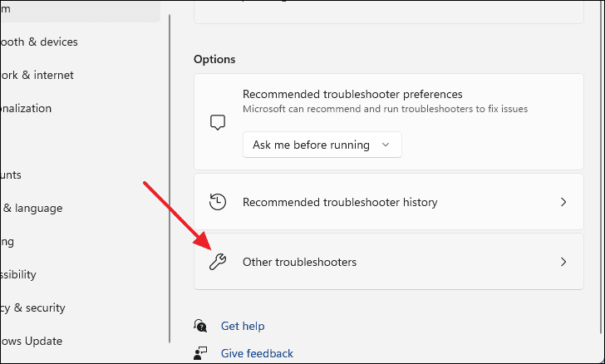The width and height of the screenshot is (605, 364).
Task: Click the dropdown chevron arrow in combo box
Action: click(386, 145)
